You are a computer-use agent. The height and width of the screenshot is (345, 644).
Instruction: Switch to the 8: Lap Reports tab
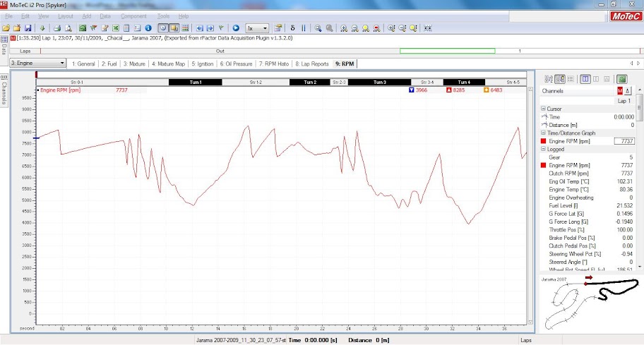pyautogui.click(x=312, y=64)
